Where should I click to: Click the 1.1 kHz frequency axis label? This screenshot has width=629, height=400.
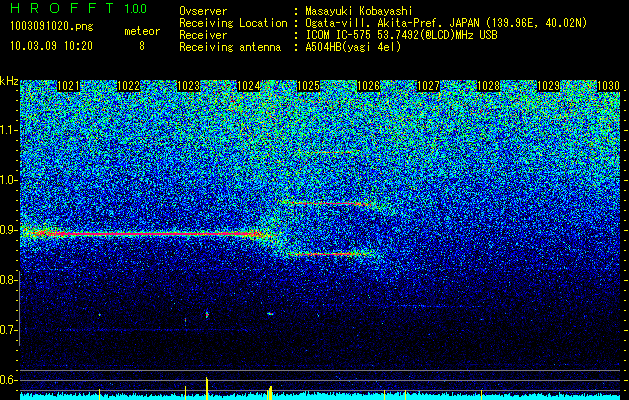[8, 130]
